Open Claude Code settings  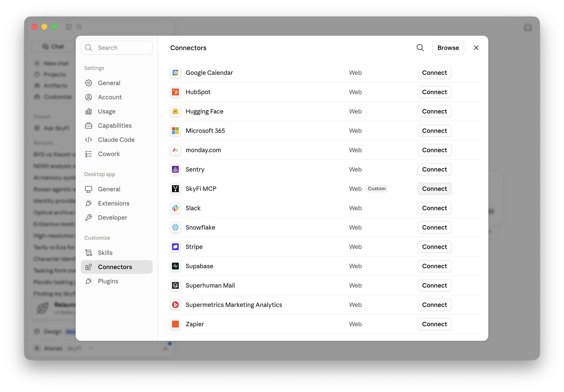click(117, 140)
